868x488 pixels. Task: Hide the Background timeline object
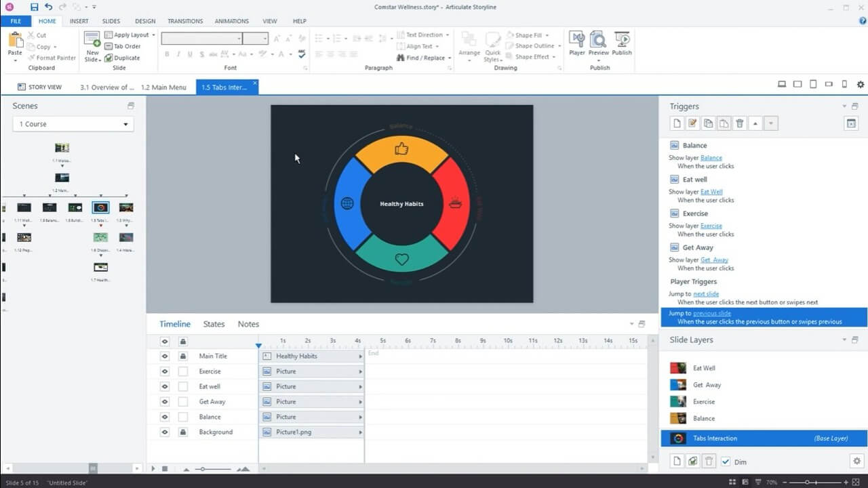tap(164, 432)
